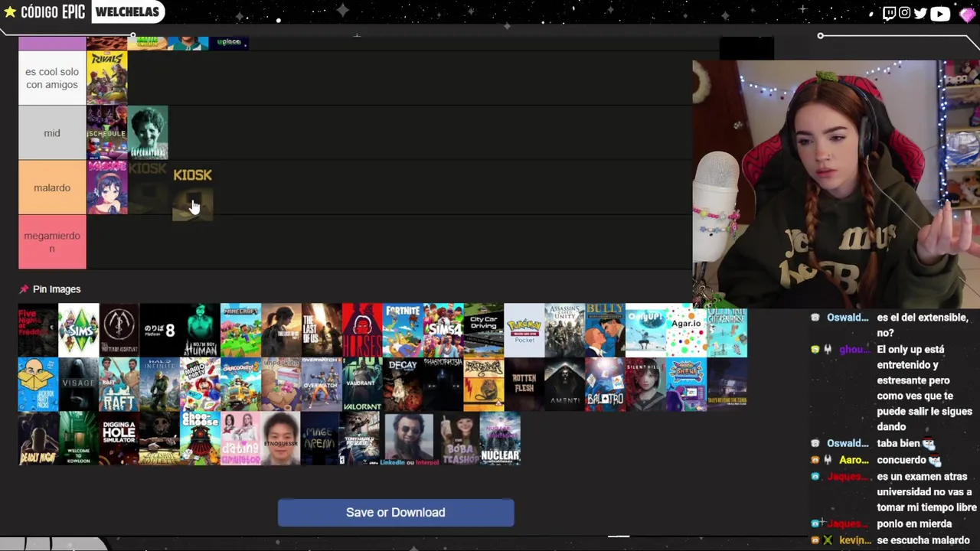Select the No I'm Not Human thumbnail
Viewport: 980px width, 551px height.
(200, 331)
